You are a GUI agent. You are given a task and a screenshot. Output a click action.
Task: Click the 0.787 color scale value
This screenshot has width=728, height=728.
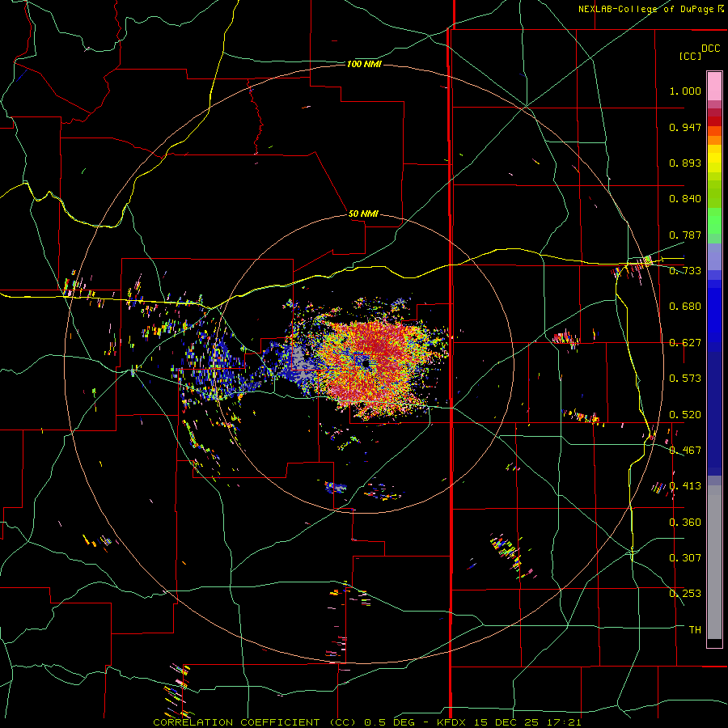tap(685, 235)
